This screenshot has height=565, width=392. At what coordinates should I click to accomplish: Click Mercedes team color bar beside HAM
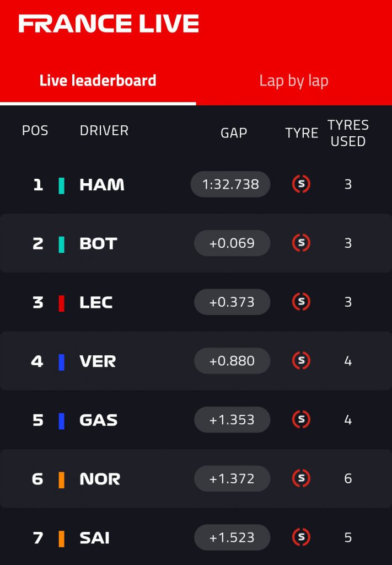coord(62,185)
